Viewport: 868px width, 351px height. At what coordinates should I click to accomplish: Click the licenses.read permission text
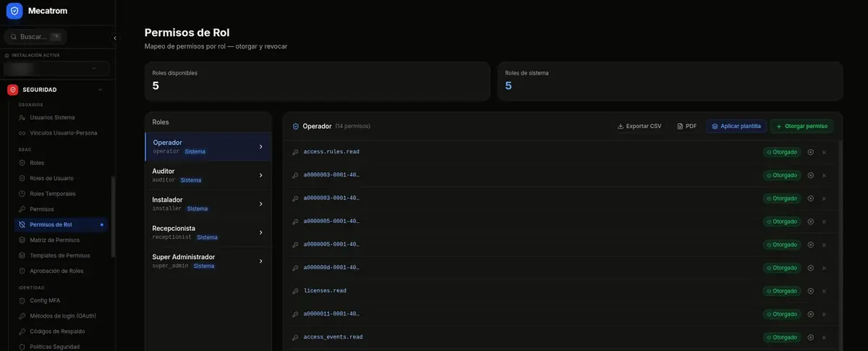coord(325,291)
